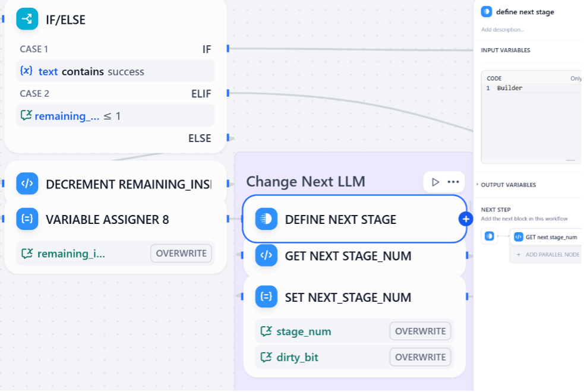Screen dimensions: 584x392
Task: Click OVERWRITE on the stage_num variable
Action: pos(420,331)
